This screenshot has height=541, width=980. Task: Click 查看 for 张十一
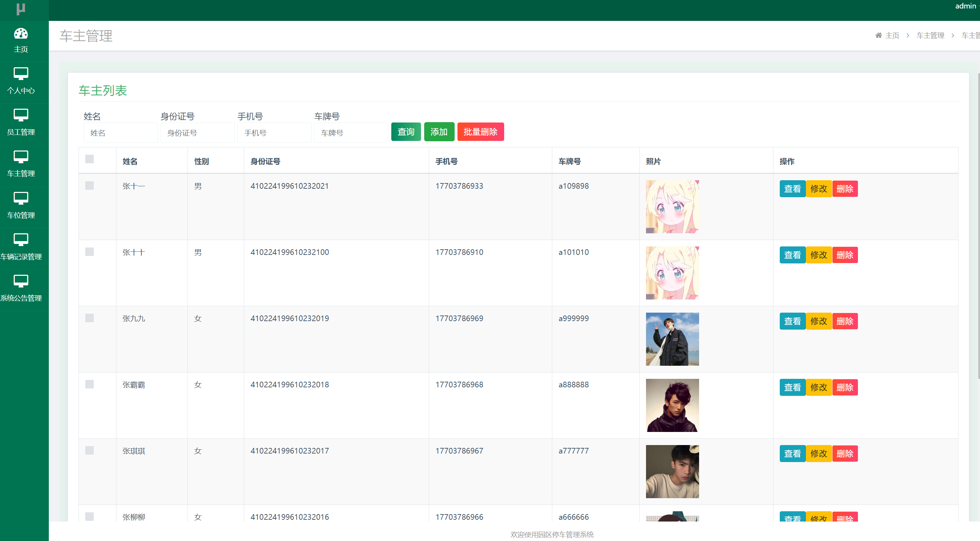click(792, 189)
